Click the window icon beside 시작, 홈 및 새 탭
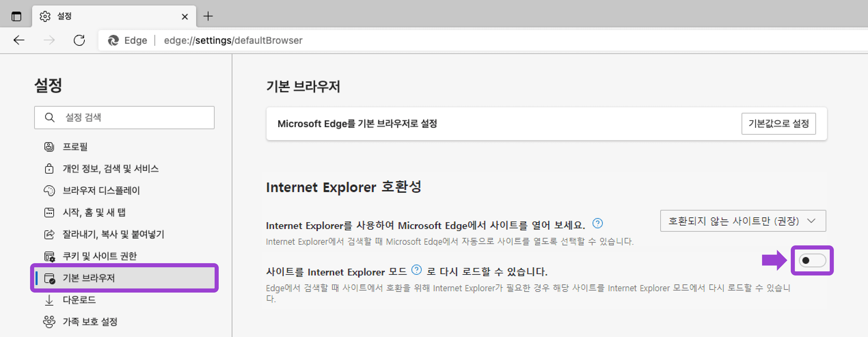868x337 pixels. (x=49, y=212)
